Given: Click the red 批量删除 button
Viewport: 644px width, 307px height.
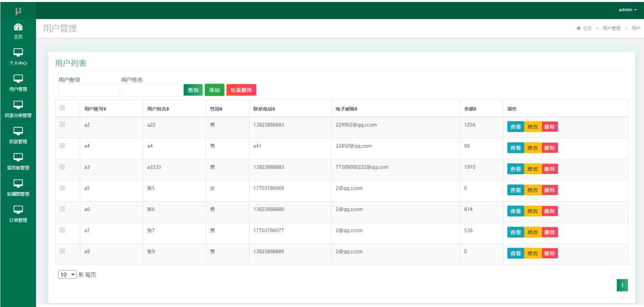Looking at the screenshot, I should coord(241,90).
